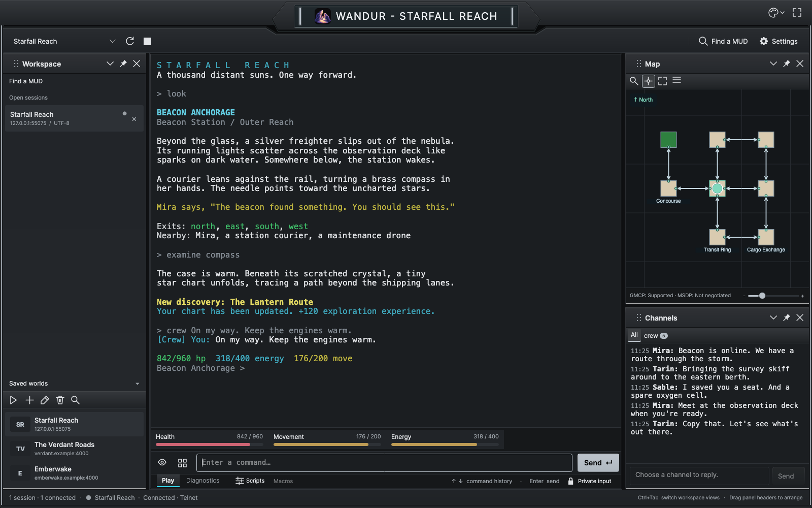
Task: Click the map zoom in plus
Action: point(802,296)
